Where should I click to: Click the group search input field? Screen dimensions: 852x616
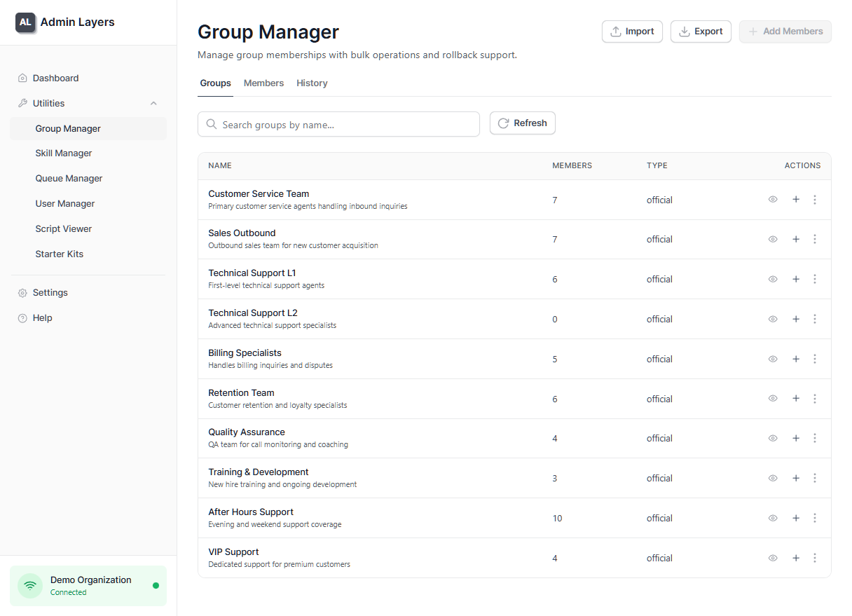(x=338, y=123)
